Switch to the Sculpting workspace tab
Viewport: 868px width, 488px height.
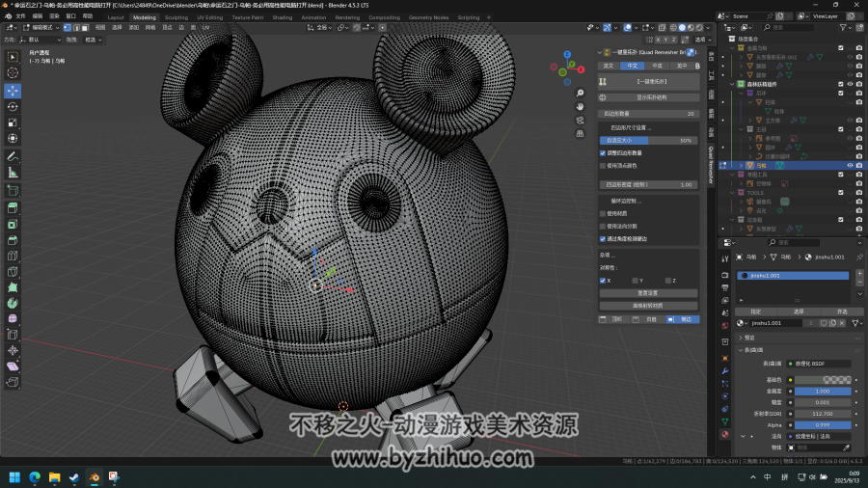pos(176,17)
